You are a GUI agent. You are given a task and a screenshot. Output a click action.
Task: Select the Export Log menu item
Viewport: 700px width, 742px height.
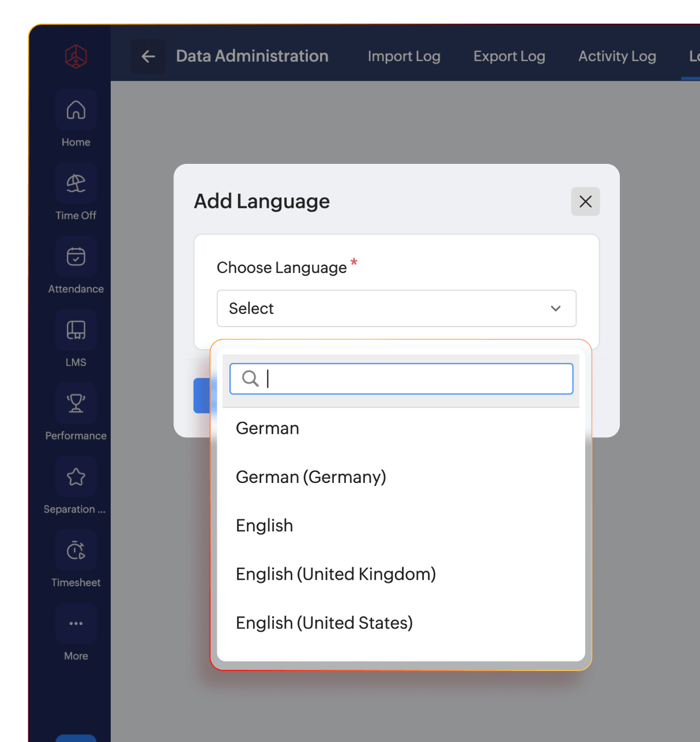click(509, 56)
